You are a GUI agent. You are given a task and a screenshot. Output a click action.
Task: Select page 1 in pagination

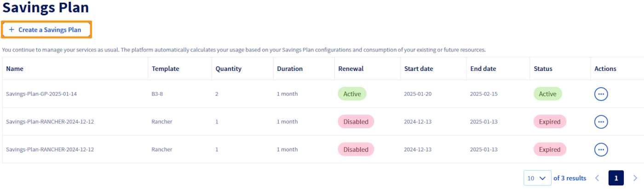[616, 178]
